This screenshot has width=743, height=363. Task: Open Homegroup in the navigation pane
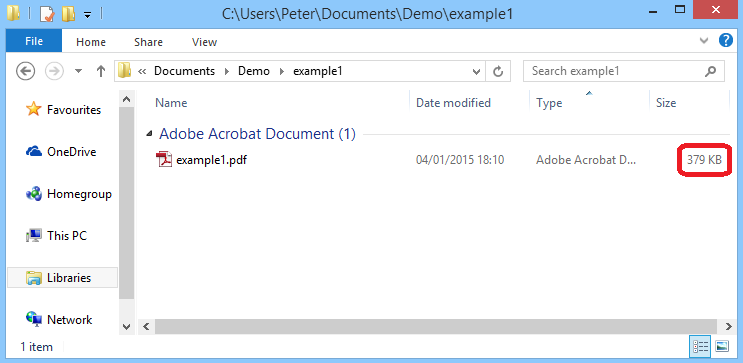(x=79, y=194)
